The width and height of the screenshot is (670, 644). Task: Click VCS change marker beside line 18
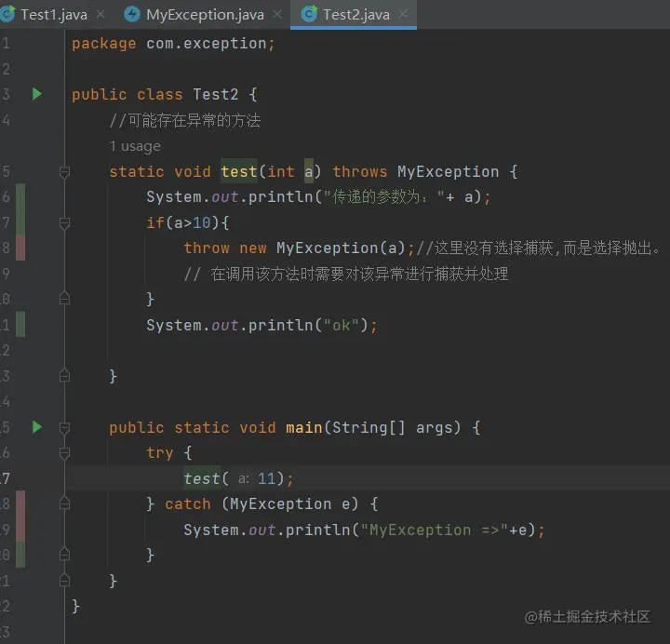click(x=20, y=503)
